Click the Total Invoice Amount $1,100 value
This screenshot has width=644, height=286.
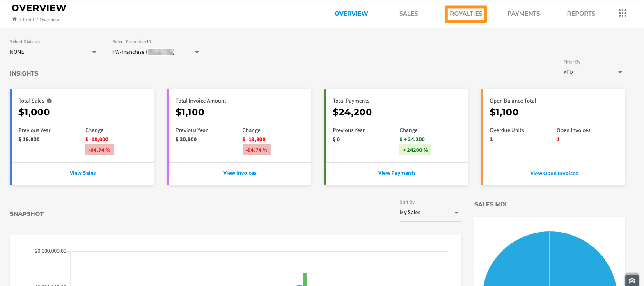[x=190, y=112]
